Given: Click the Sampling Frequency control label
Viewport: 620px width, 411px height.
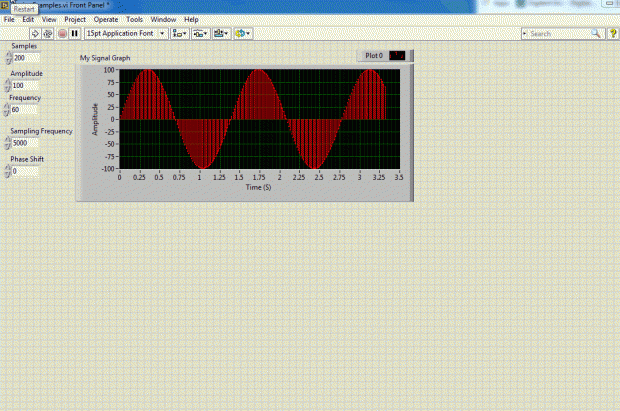Looking at the screenshot, I should [x=41, y=131].
